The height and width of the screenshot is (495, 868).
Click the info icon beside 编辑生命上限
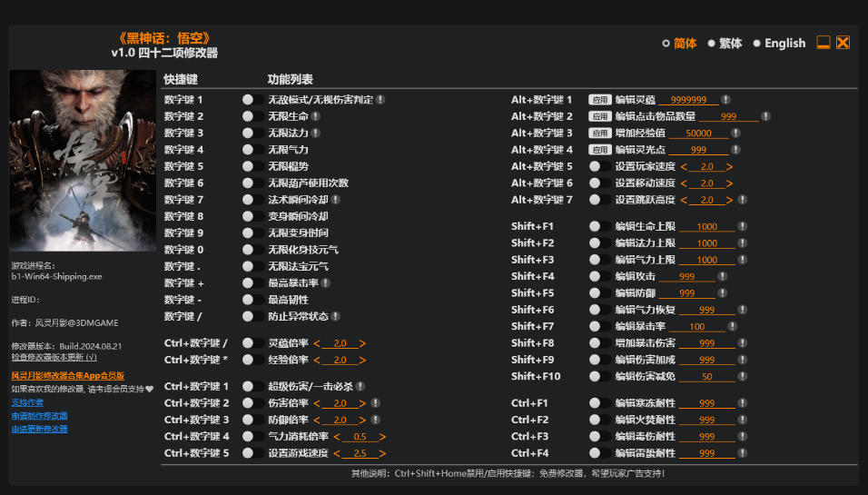pos(743,226)
